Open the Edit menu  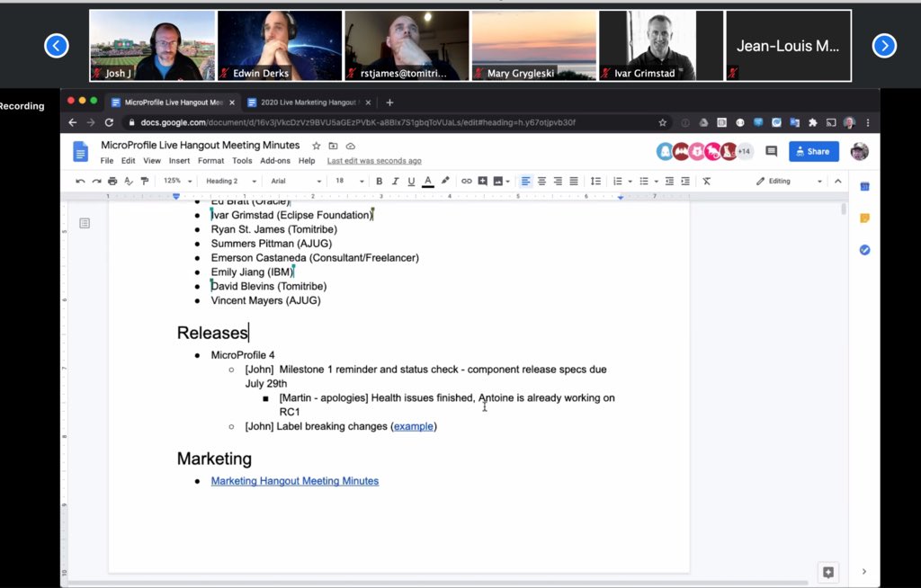(x=128, y=160)
